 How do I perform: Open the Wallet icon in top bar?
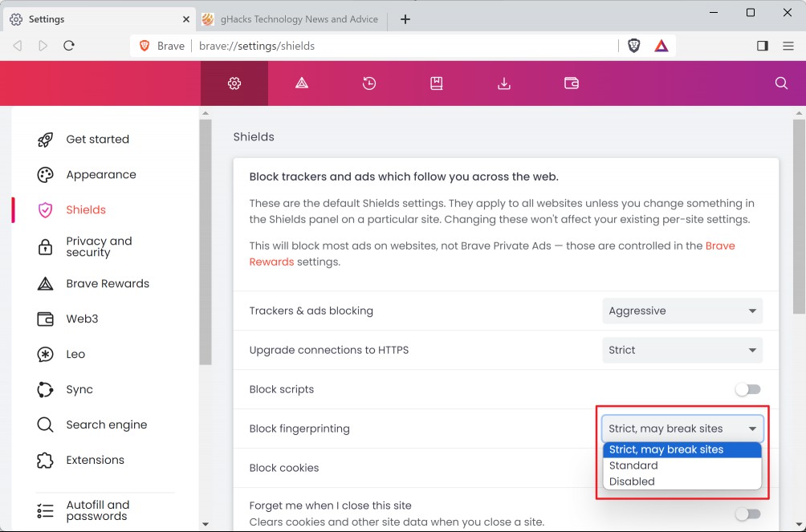572,83
